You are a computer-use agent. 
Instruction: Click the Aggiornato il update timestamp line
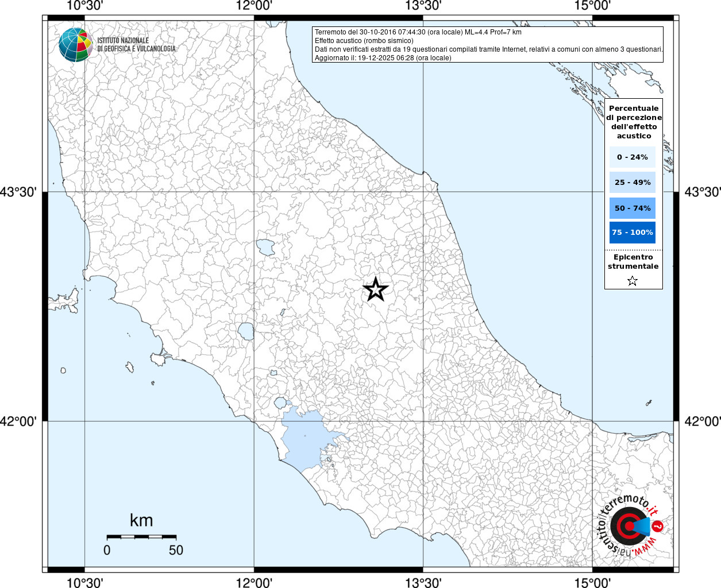coord(383,58)
